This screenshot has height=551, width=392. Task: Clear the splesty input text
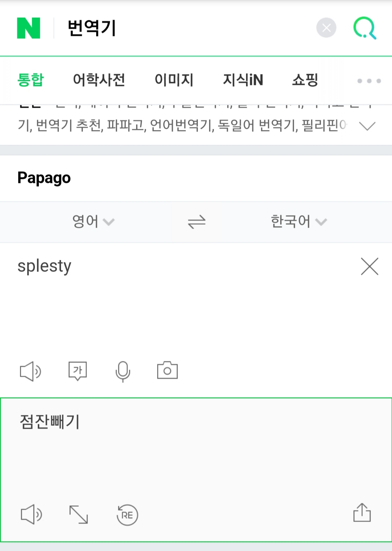click(369, 266)
